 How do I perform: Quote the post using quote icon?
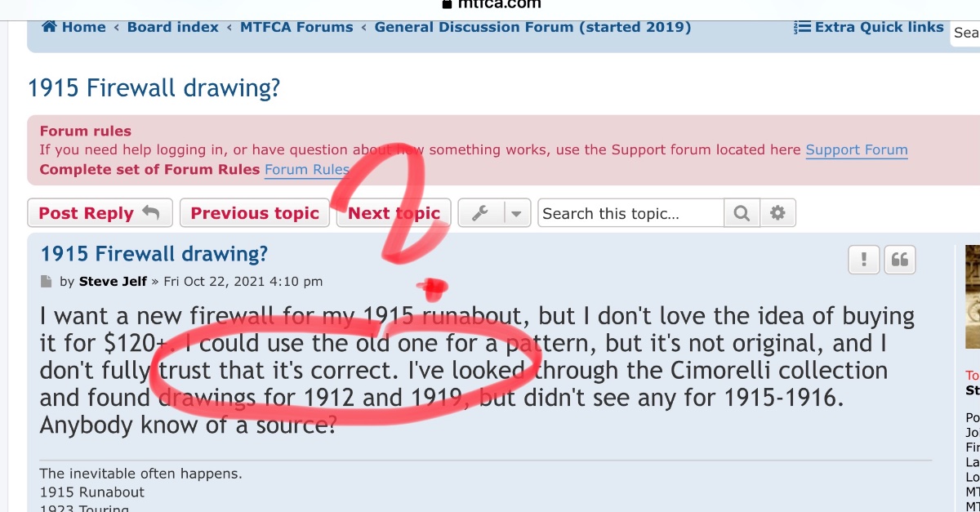tap(900, 260)
